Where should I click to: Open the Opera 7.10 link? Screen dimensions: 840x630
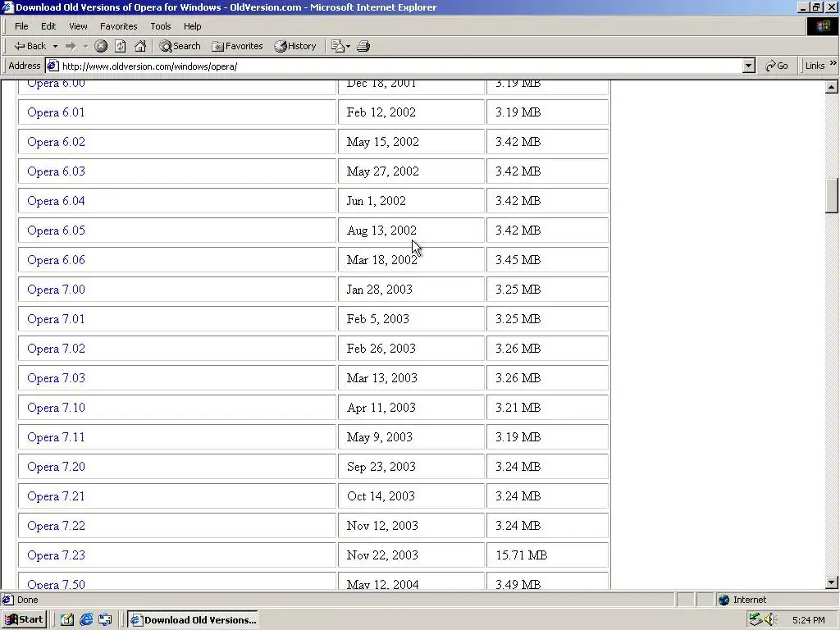point(56,408)
